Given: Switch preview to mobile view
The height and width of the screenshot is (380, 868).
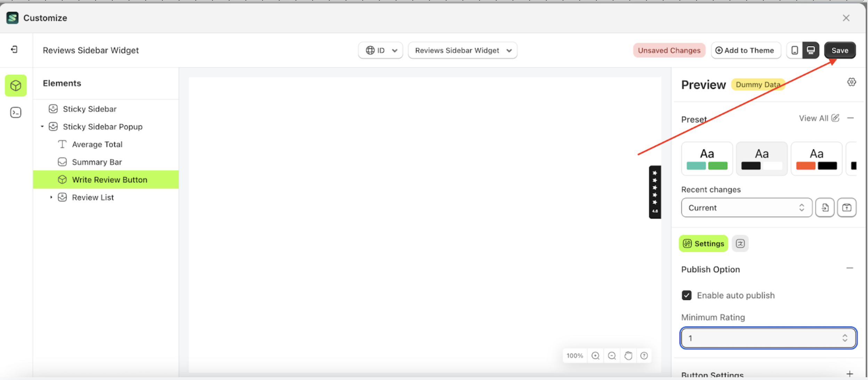Looking at the screenshot, I should click(x=794, y=50).
